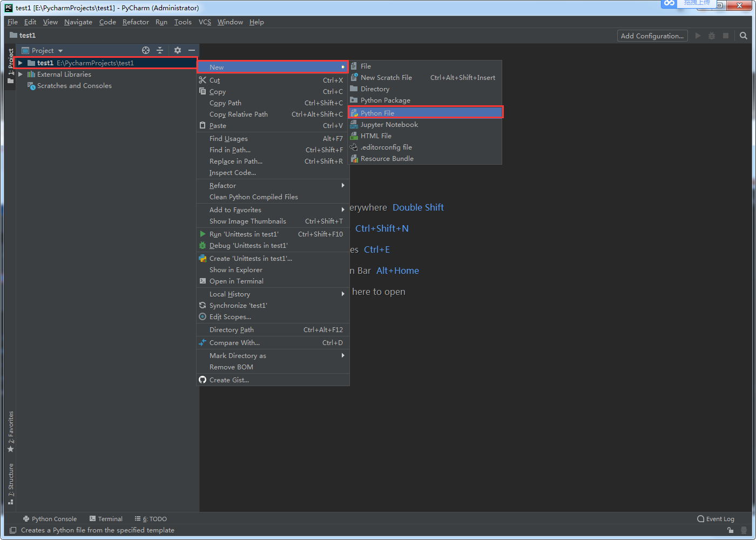Image resolution: width=756 pixels, height=540 pixels.
Task: Click Inspect Code menu item
Action: coord(273,172)
